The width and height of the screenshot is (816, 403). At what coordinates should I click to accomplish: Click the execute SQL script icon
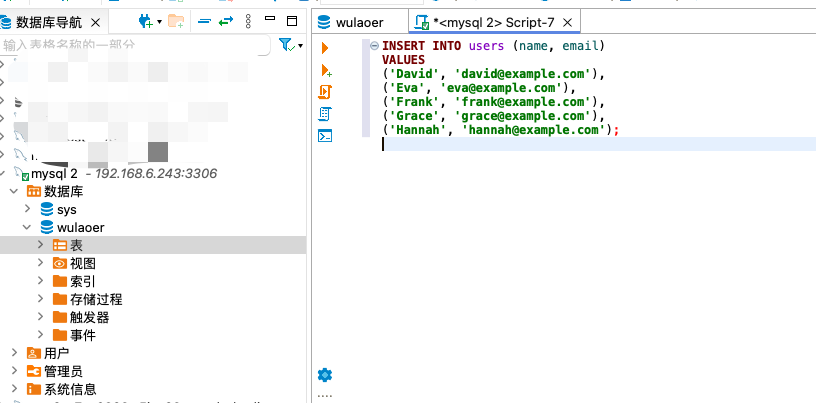(x=325, y=92)
